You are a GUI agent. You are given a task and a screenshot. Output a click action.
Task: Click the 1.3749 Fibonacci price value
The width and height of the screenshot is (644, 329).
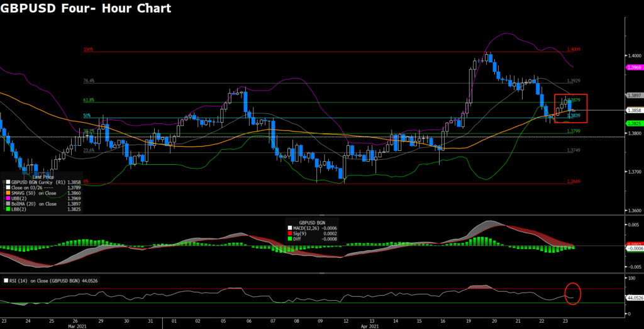574,150
